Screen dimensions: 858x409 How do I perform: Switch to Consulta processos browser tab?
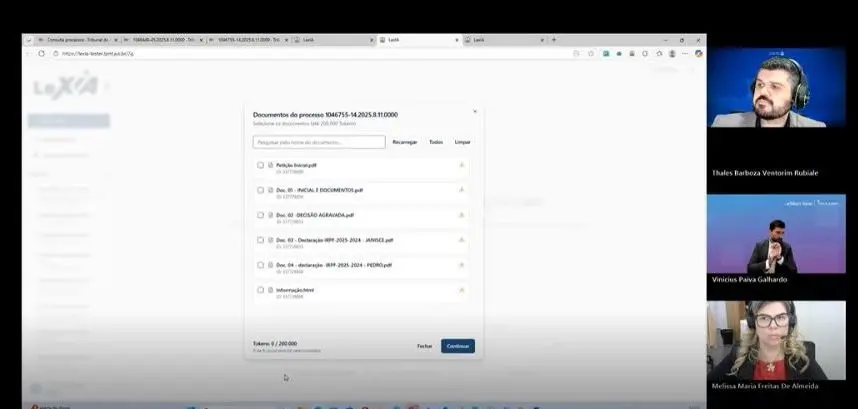point(75,40)
